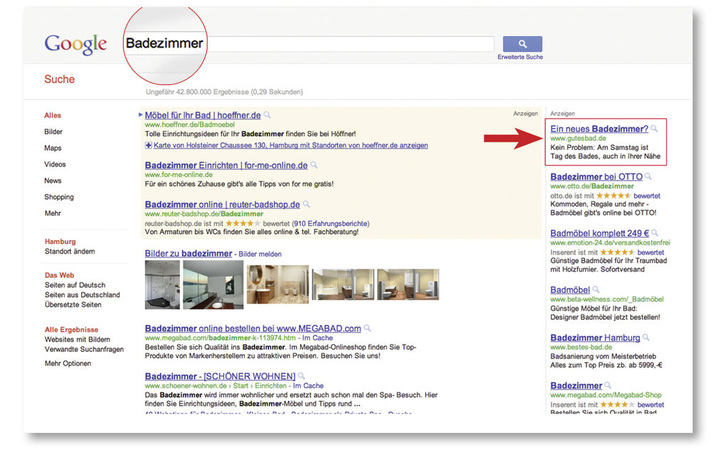Choose Verwandte Suchanfragen option
The height and width of the screenshot is (452, 728).
click(x=84, y=349)
